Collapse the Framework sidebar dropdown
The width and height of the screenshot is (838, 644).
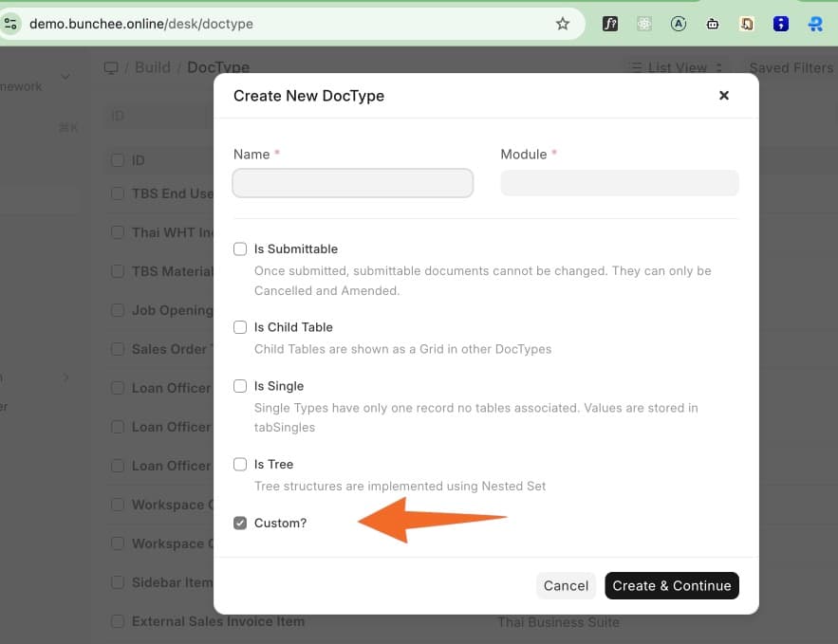click(65, 77)
